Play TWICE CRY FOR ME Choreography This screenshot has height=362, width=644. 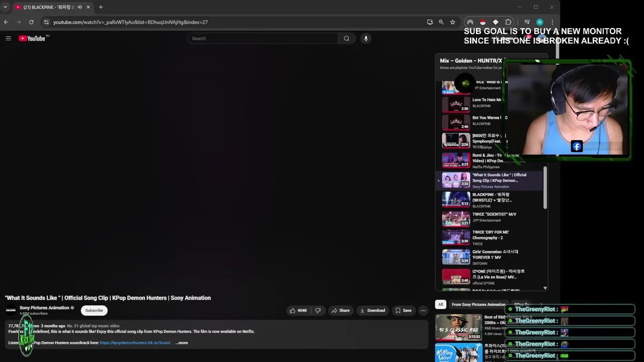[490, 237]
